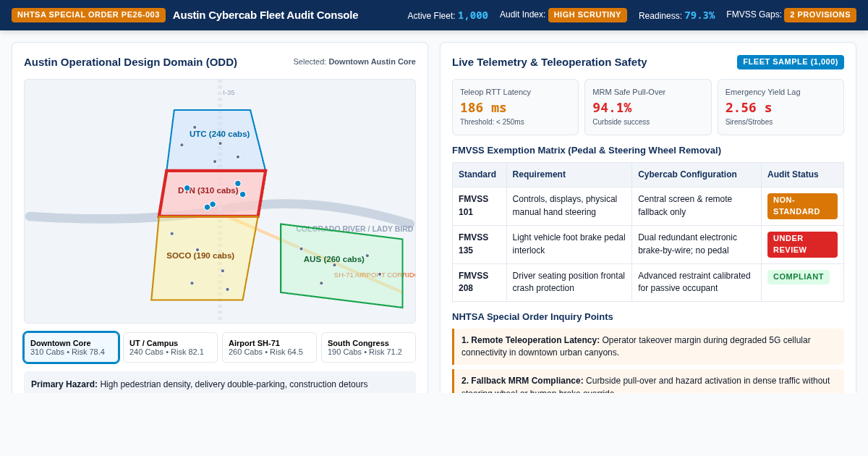Viewport: 868px width, 456px height.
Task: Click the DTN (310 cabs) map polygon
Action: 211,194
